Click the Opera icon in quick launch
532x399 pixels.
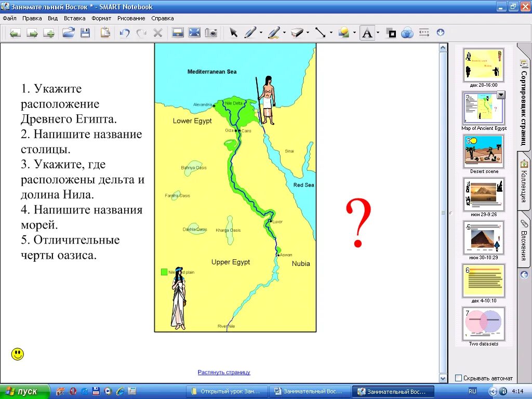click(73, 392)
